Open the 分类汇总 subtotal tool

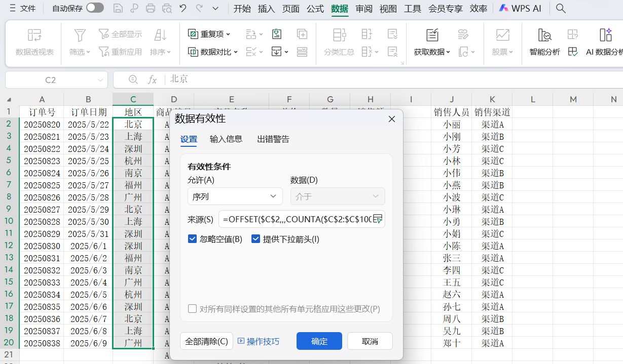tap(339, 35)
